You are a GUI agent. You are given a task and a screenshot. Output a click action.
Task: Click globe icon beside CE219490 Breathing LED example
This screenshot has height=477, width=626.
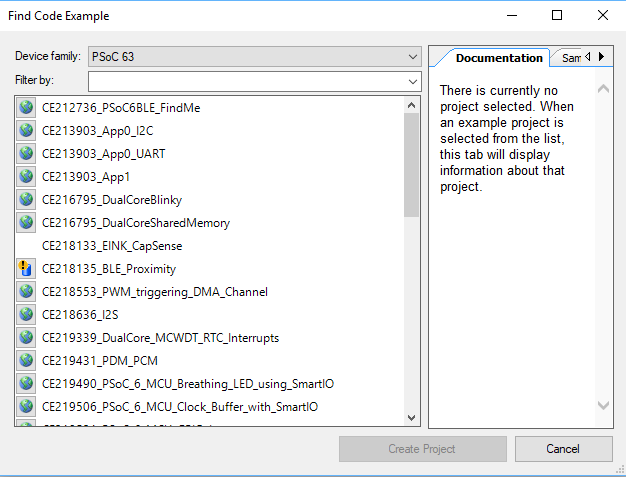click(x=26, y=383)
